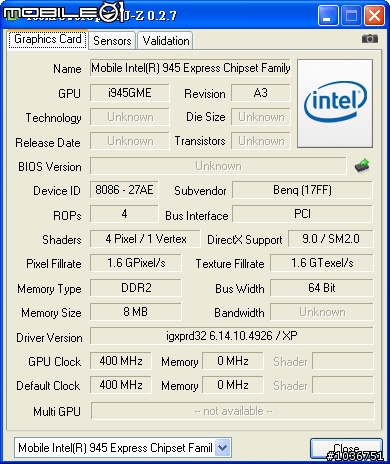Click the Intel logo image

click(335, 103)
